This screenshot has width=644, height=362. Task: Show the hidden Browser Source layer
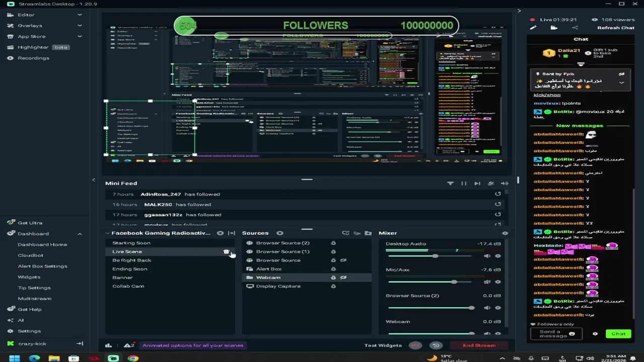pyautogui.click(x=343, y=260)
